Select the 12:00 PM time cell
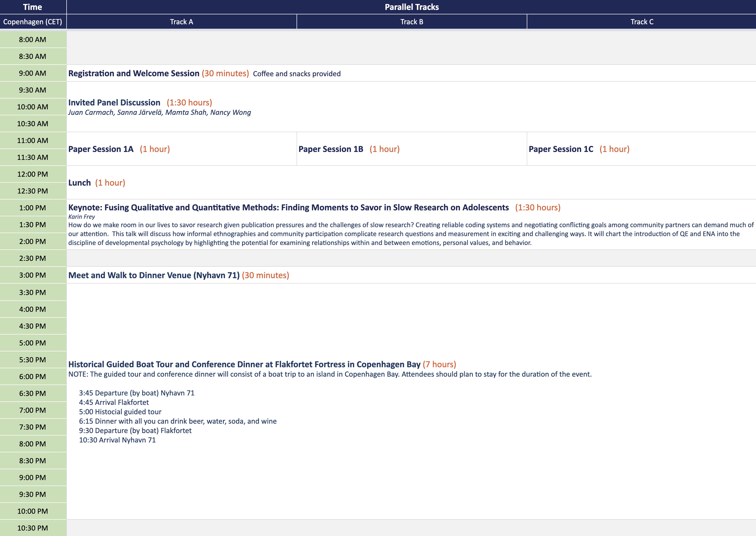This screenshot has height=536, width=756. 33,174
